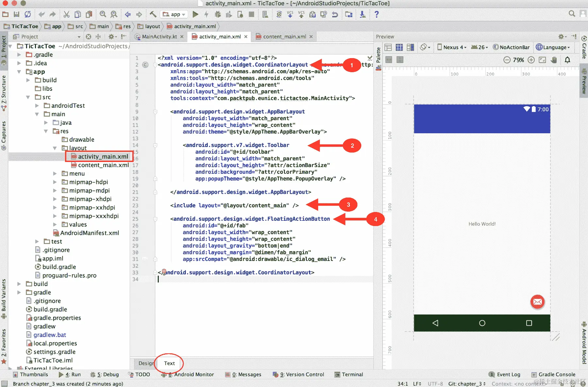The height and width of the screenshot is (387, 588).
Task: Click the Stop square icon
Action: pyautogui.click(x=251, y=14)
